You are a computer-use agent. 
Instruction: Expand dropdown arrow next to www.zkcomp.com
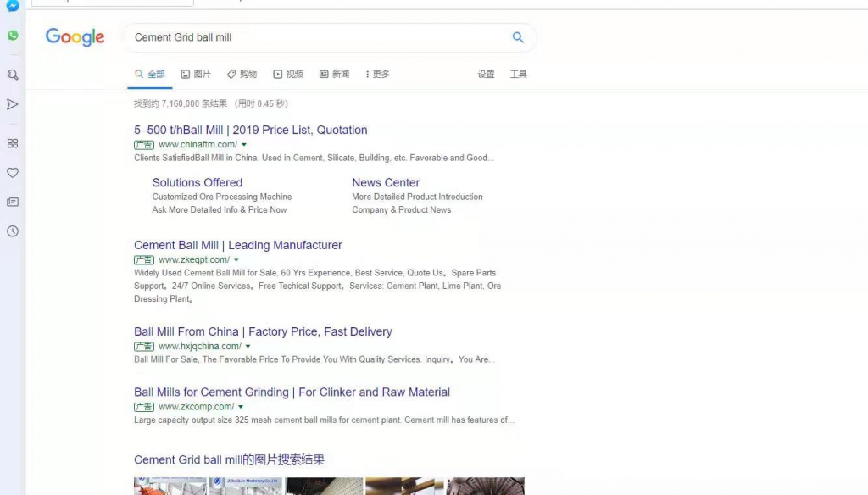(x=240, y=407)
